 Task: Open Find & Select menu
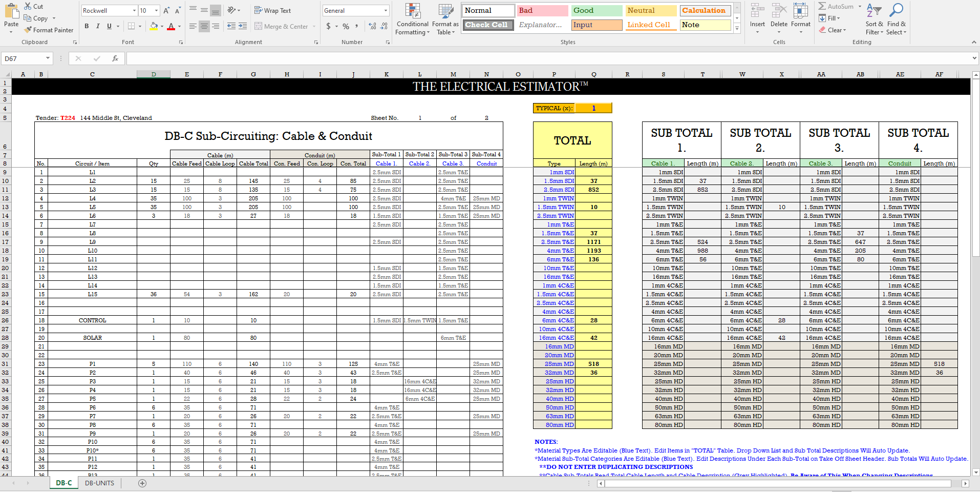[x=896, y=18]
